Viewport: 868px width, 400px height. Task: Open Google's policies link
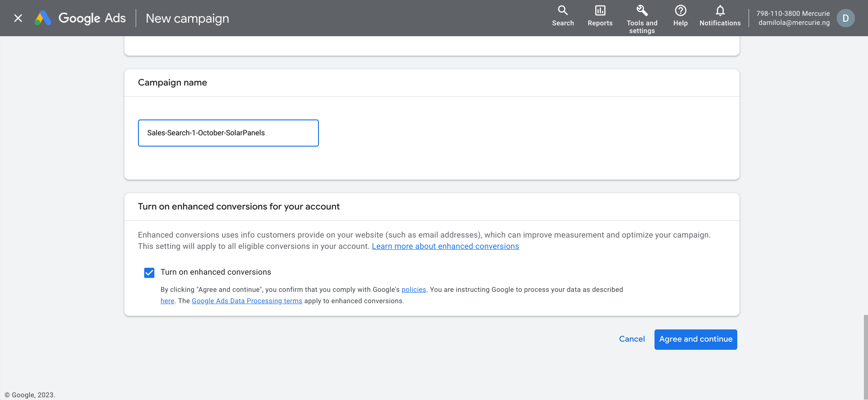[x=413, y=290]
